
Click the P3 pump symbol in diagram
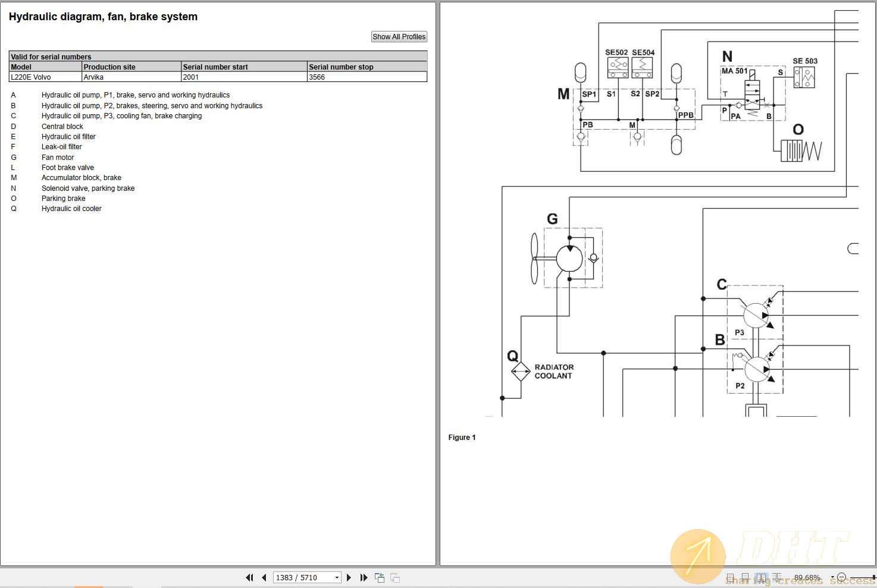[756, 315]
